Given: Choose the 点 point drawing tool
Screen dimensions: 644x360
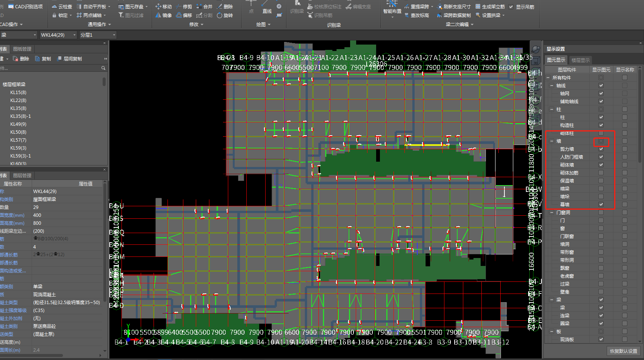Looking at the screenshot, I should tap(251, 8).
